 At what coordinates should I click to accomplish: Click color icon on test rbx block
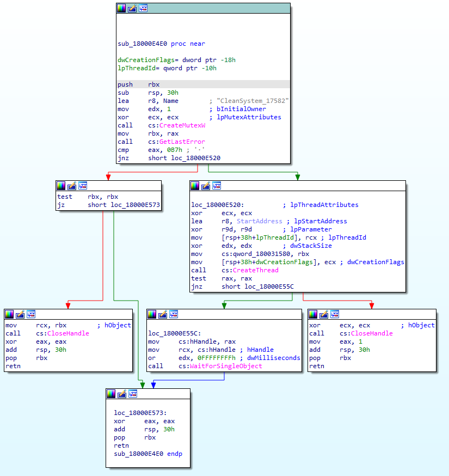click(x=61, y=186)
